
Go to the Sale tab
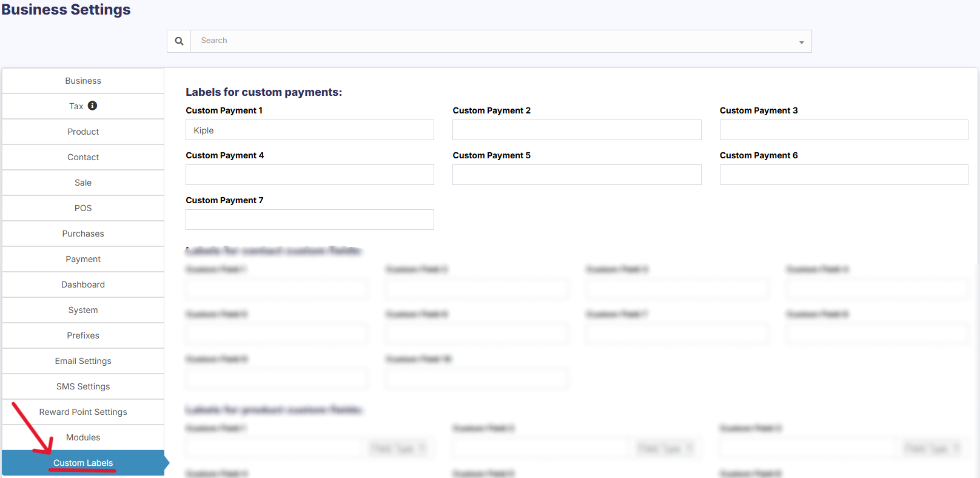pos(83,183)
